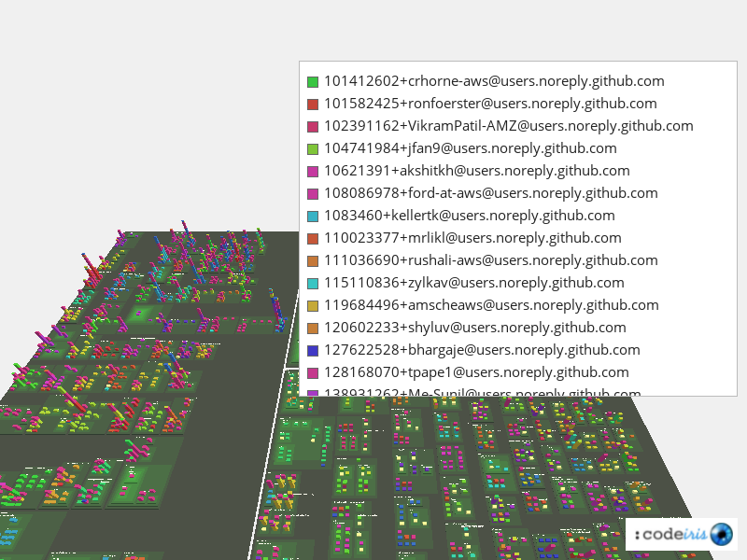Screen dimensions: 747x560
Task: Select 120602233+shyluv legend text
Action: (x=475, y=328)
